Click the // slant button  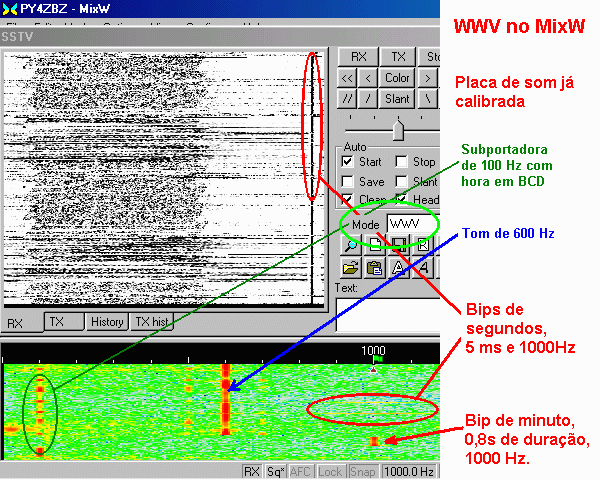(347, 99)
